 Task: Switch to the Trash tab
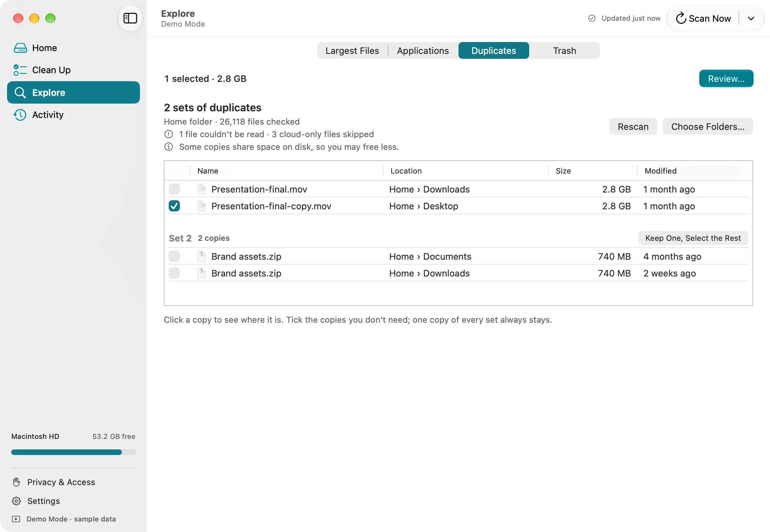point(565,50)
